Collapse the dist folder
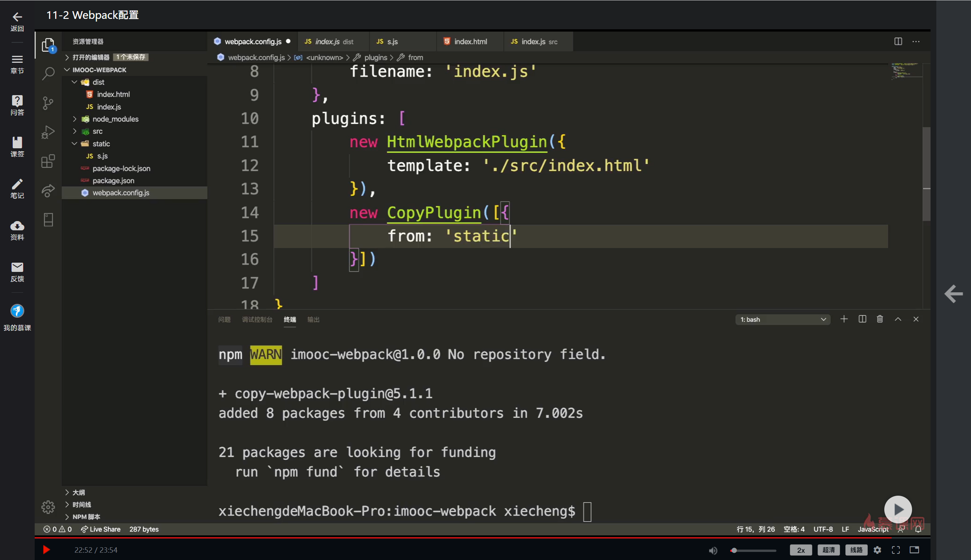The image size is (971, 560). (x=98, y=82)
